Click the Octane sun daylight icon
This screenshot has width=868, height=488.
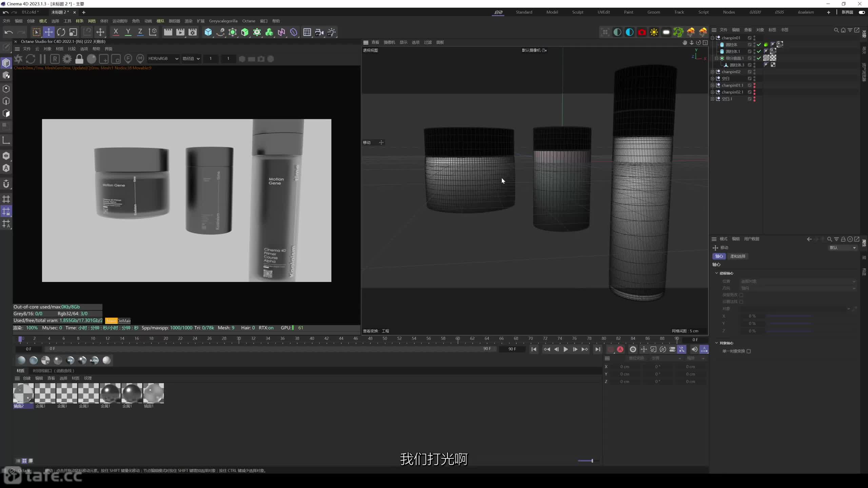654,32
